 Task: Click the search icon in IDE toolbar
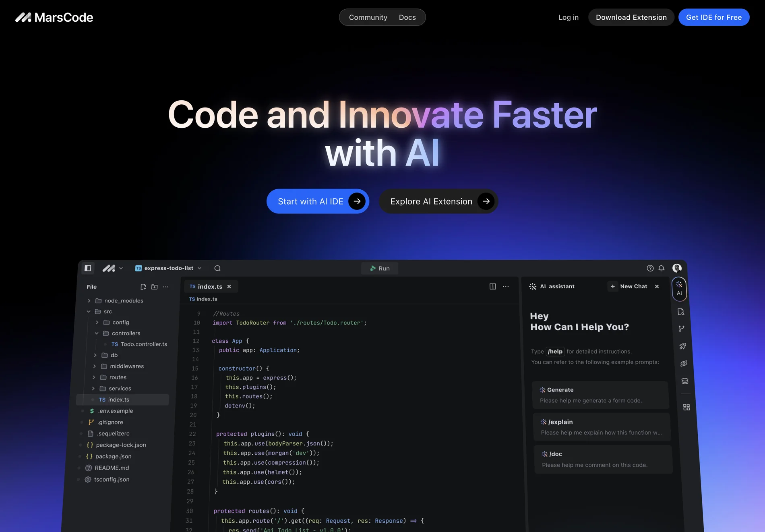[217, 268]
